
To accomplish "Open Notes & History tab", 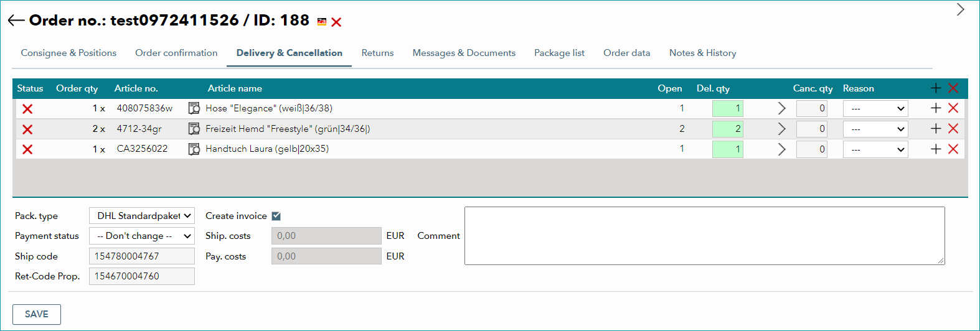I will [x=702, y=53].
